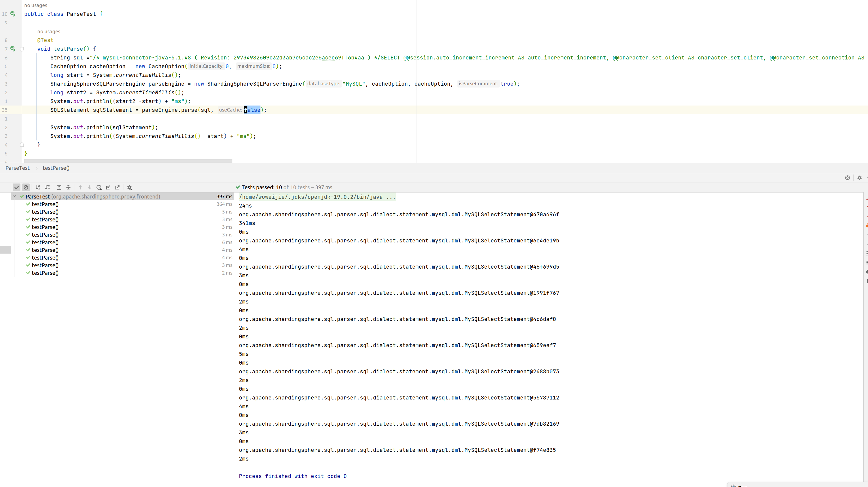Screen dimensions: 868x487
Task: Select the testParse() breadcrumb item
Action: pyautogui.click(x=56, y=168)
